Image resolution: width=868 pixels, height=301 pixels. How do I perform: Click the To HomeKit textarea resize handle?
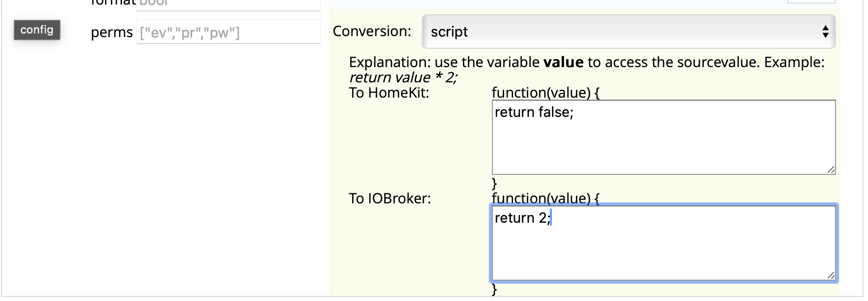point(831,170)
